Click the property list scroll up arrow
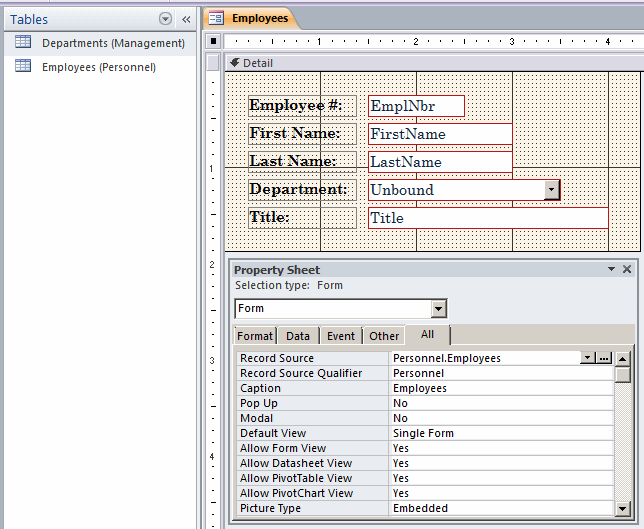This screenshot has width=644, height=529. pyautogui.click(x=623, y=359)
